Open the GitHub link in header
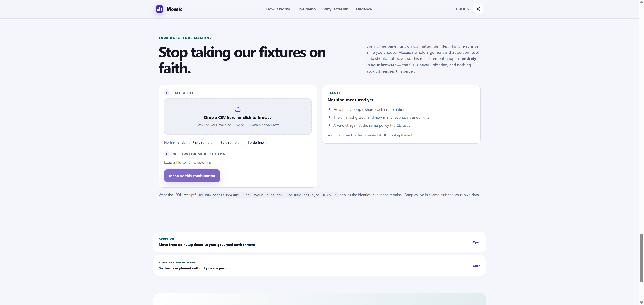Screen dimensions: 644x305 (462, 9)
